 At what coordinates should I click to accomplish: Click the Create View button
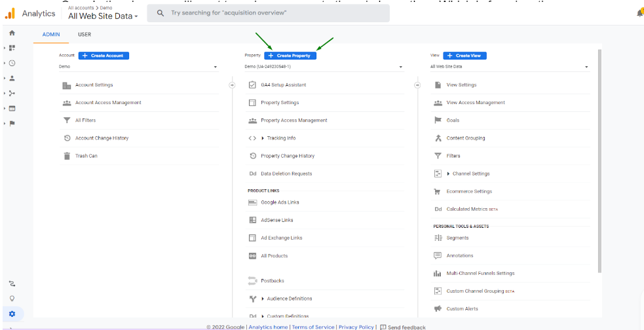465,56
